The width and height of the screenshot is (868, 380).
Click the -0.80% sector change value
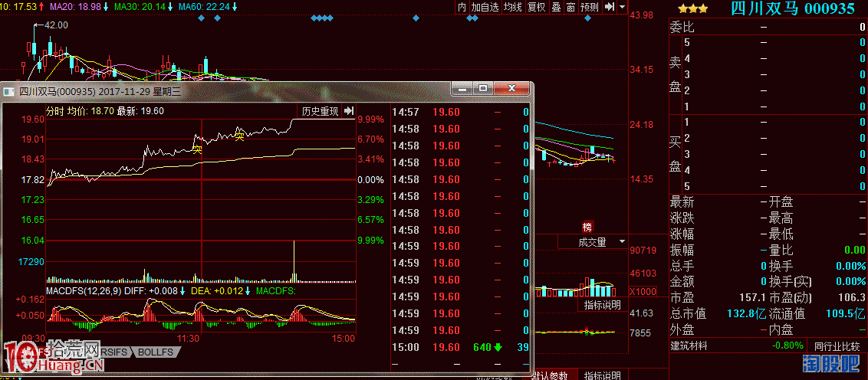(x=788, y=346)
